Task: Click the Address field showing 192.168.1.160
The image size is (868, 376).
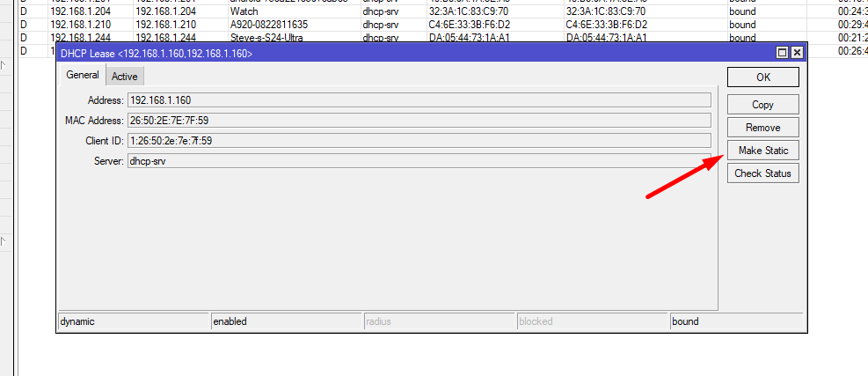Action: (x=419, y=100)
